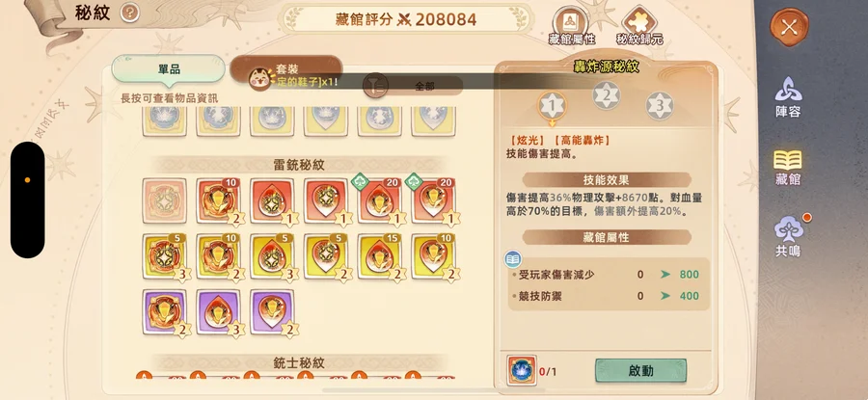868x400 pixels.
Task: Close the 秘紋 screen with X button
Action: tap(789, 27)
